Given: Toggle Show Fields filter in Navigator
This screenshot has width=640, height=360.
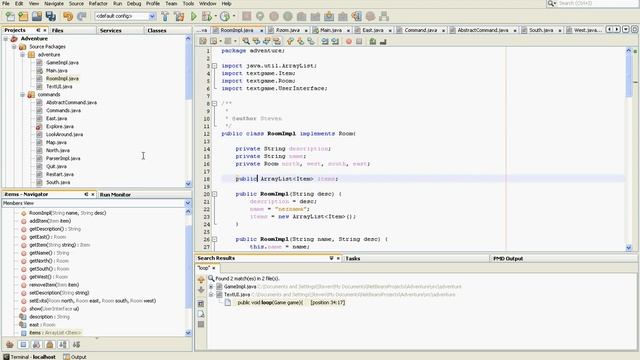Looking at the screenshot, I should tap(23, 345).
